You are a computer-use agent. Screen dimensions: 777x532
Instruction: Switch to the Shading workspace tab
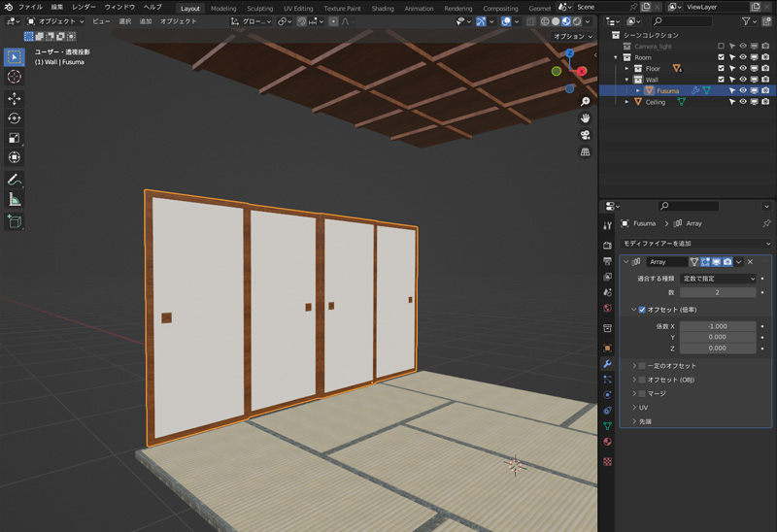point(383,8)
